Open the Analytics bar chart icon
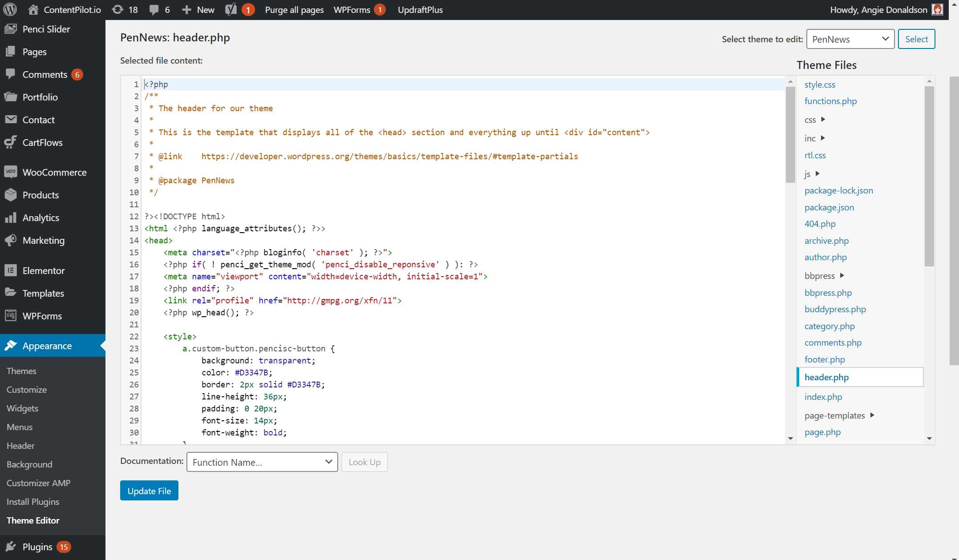 (11, 218)
